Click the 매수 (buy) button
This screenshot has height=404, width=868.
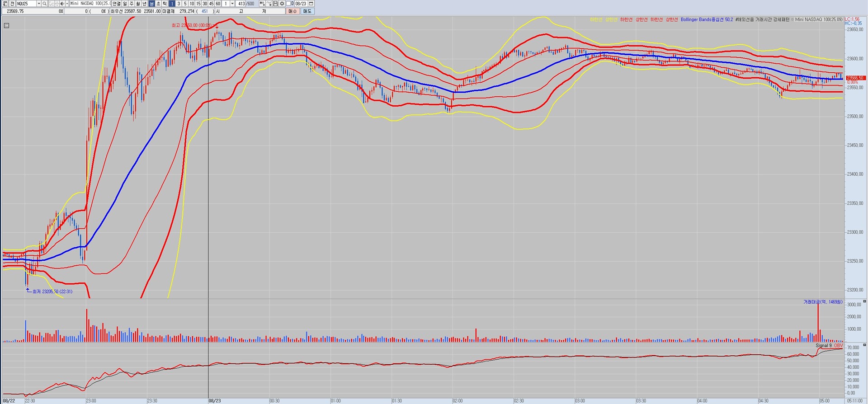coord(292,11)
